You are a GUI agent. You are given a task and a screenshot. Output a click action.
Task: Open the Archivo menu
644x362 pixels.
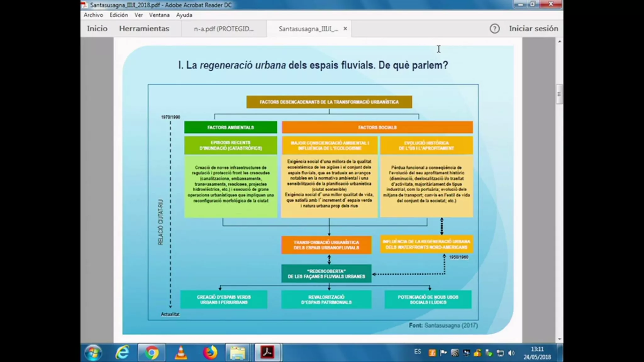coord(93,15)
